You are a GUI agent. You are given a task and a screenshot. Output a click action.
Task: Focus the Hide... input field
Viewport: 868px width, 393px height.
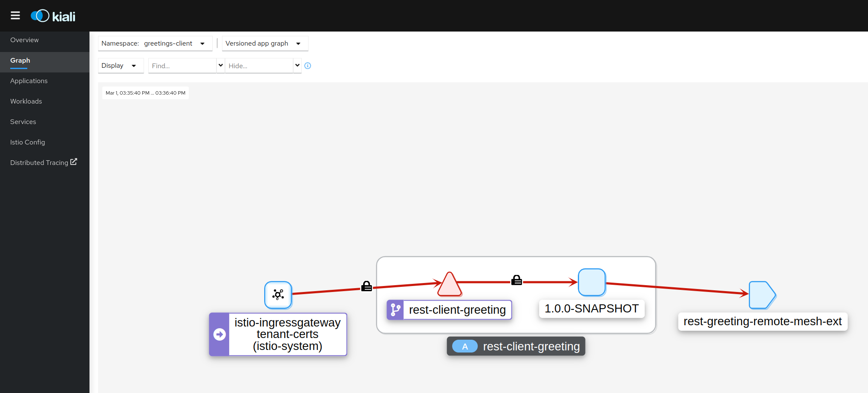259,66
